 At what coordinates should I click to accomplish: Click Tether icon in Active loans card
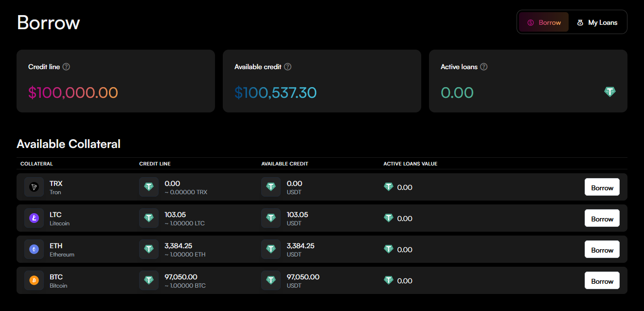(x=609, y=91)
